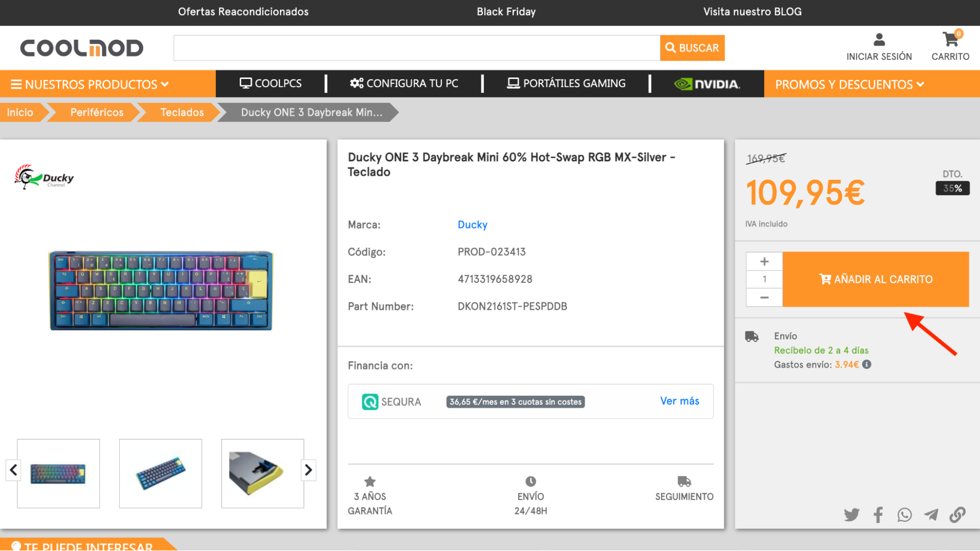Click the Envío delivery truck icon
980x551 pixels.
tap(752, 337)
